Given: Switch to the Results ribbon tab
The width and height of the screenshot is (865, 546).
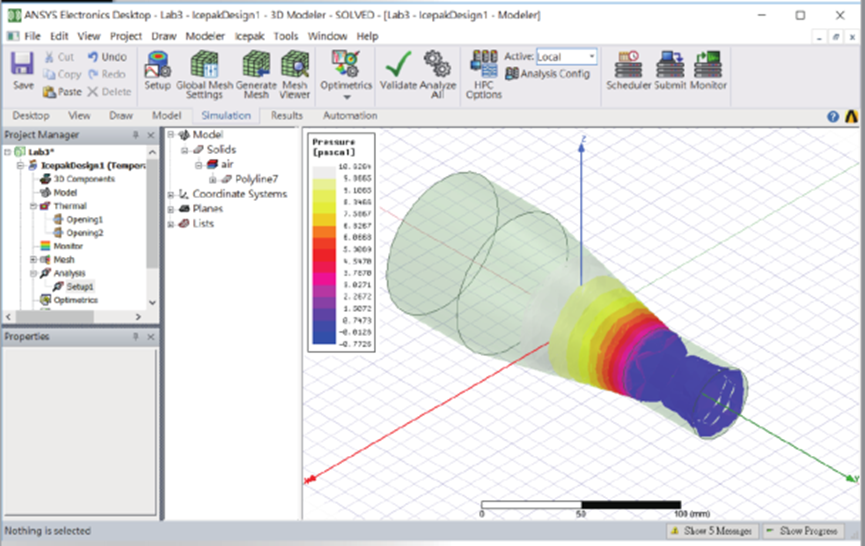Looking at the screenshot, I should click(287, 116).
